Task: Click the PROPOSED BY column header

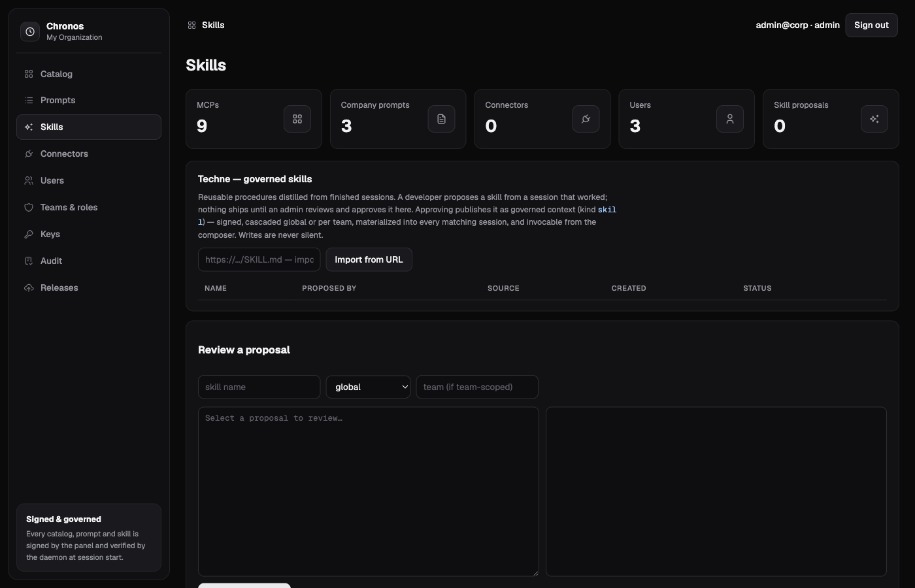Action: pos(329,288)
